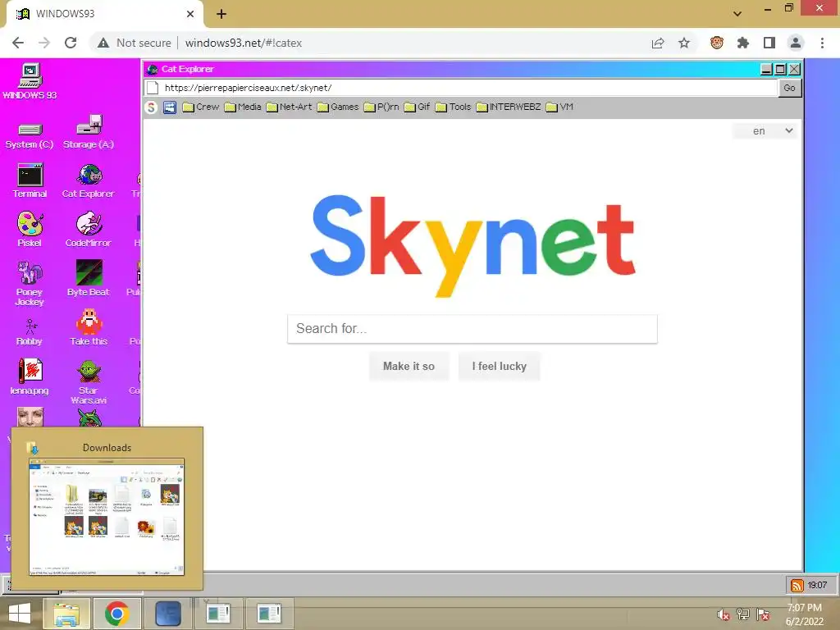This screenshot has height=630, width=840.
Task: Launch the Byte Beat icon
Action: pyautogui.click(x=89, y=278)
